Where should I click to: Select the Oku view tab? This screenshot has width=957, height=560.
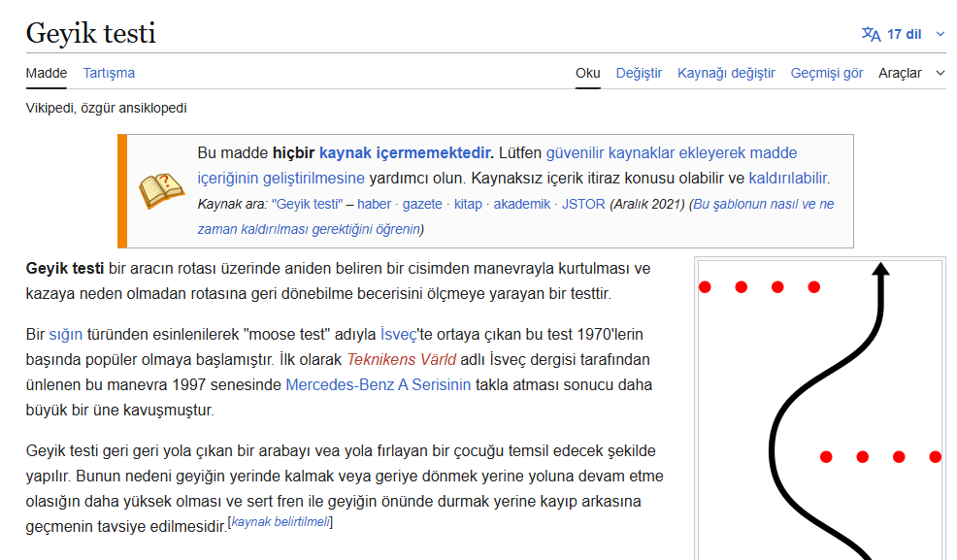(587, 73)
